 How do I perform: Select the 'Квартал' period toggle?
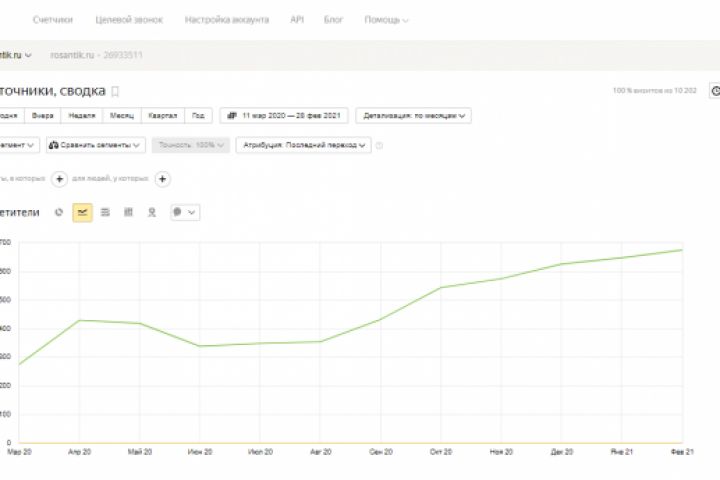click(x=162, y=115)
